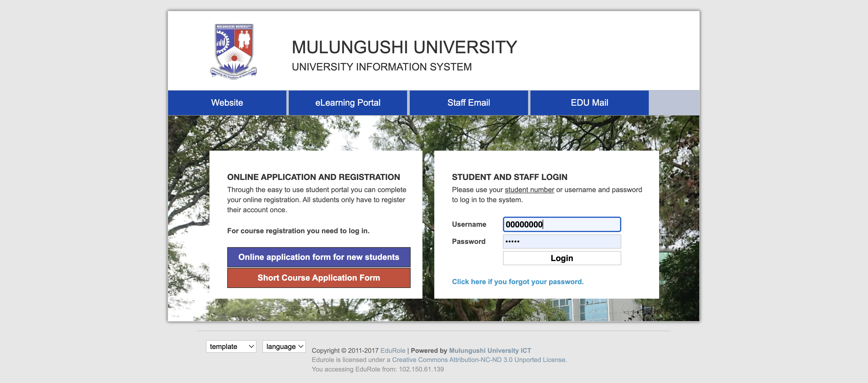This screenshot has height=383, width=868.
Task: Click the forgot your password link
Action: coord(517,281)
